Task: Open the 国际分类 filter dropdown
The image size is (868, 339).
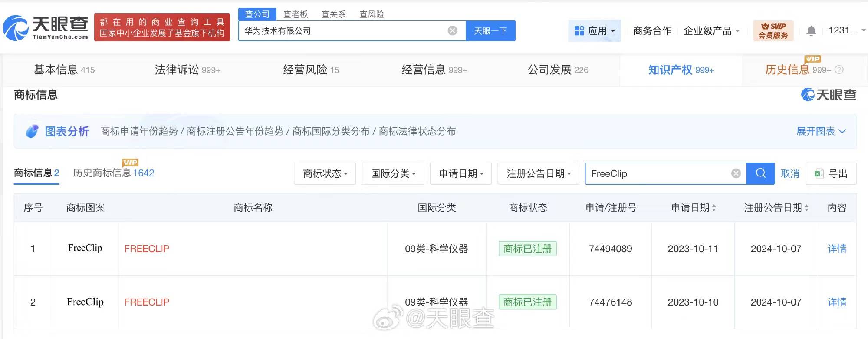Action: 392,173
